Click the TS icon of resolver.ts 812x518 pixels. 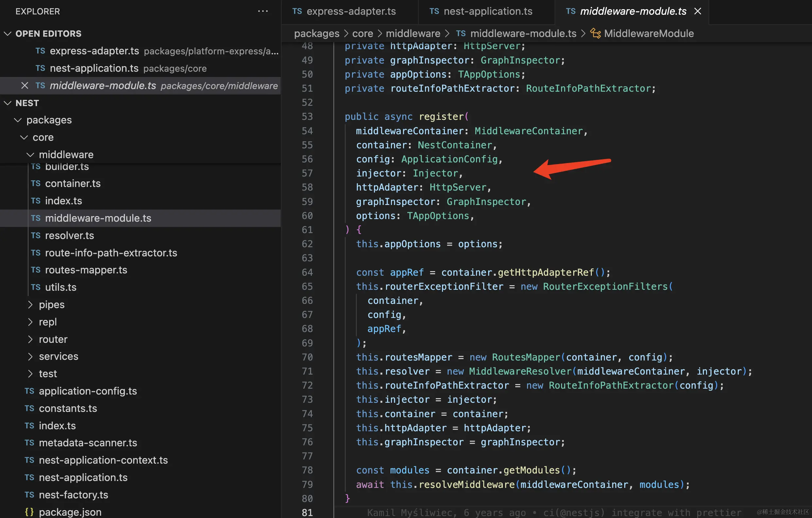(x=36, y=235)
